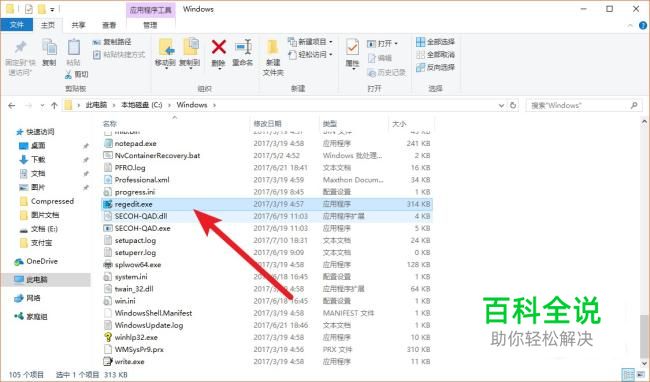The image size is (650, 382).
Task: Open the File tab
Action: click(x=17, y=25)
